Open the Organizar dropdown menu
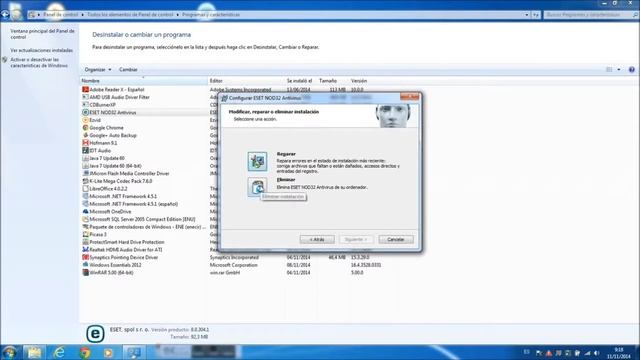 (x=98, y=70)
